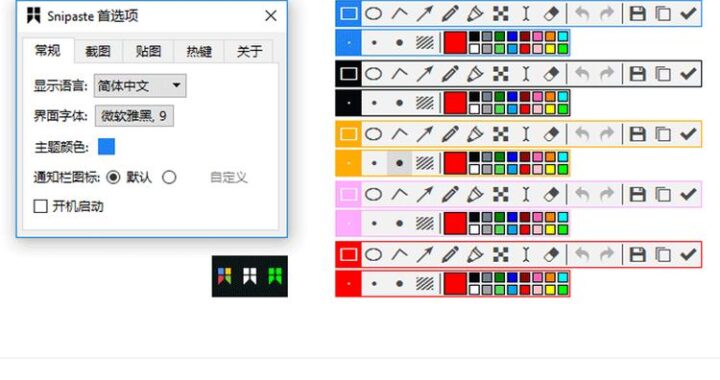Click the green Snipaste tray icon

click(275, 276)
